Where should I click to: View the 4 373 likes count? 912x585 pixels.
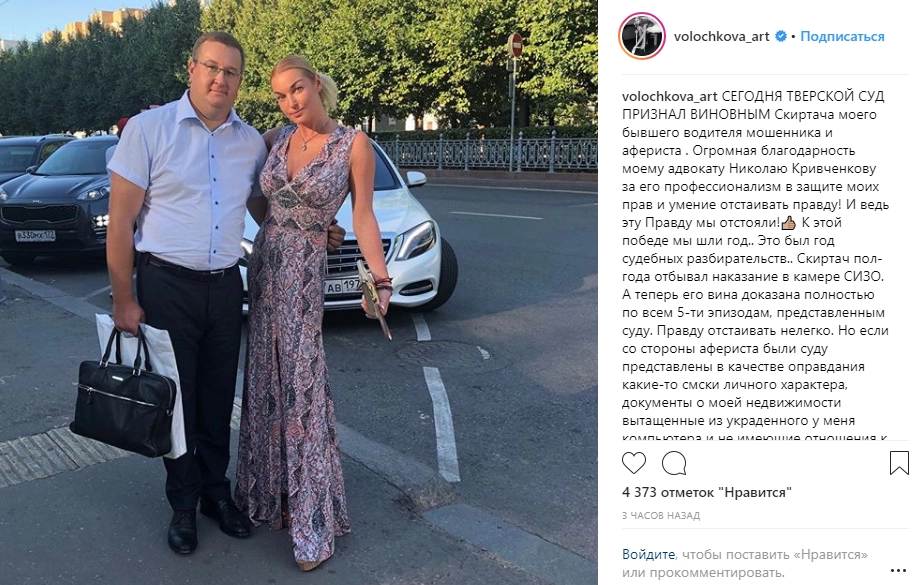coord(707,493)
